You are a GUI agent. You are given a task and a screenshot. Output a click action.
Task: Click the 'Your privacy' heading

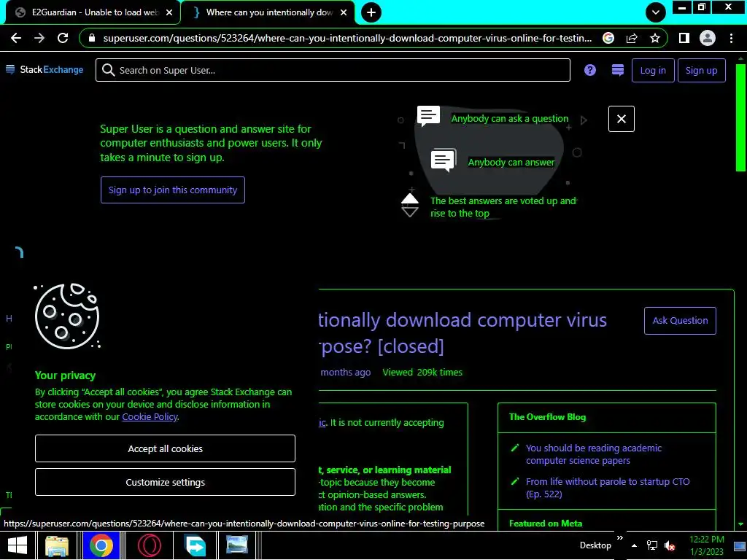tap(65, 376)
